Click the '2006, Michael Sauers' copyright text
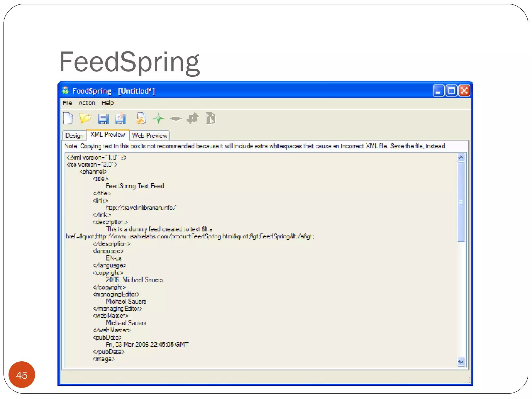 [134, 280]
